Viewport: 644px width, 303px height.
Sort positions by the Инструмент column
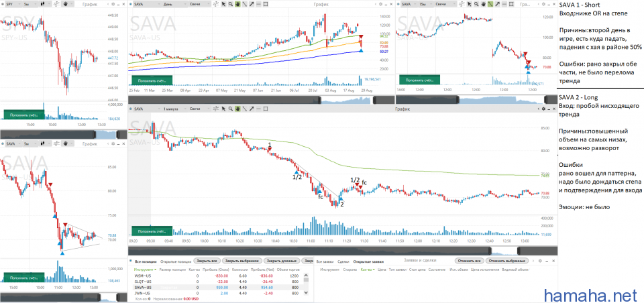(145, 269)
